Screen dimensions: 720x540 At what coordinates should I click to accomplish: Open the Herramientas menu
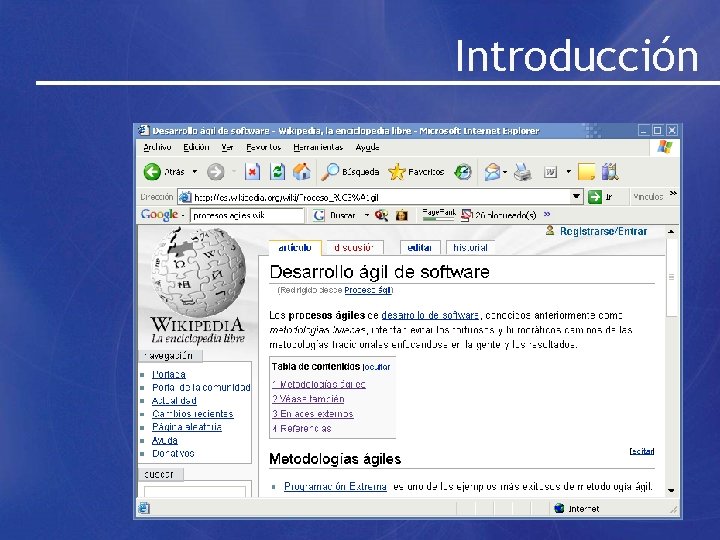tap(318, 147)
